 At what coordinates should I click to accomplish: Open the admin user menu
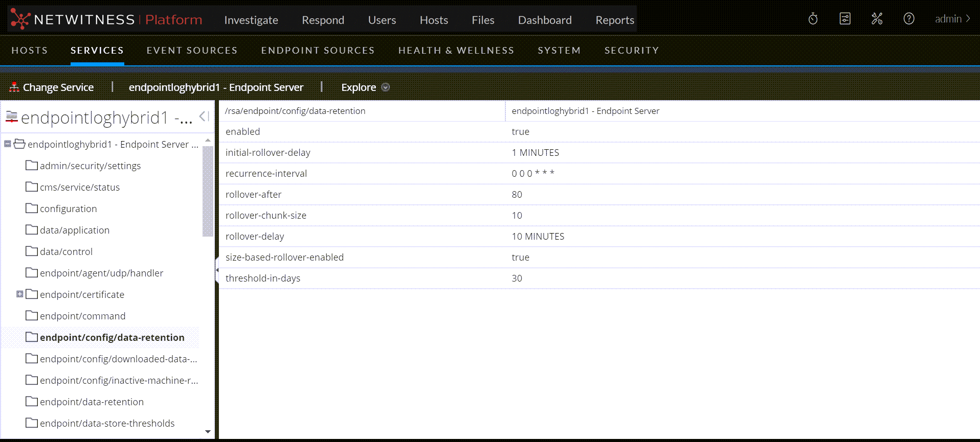coord(952,19)
